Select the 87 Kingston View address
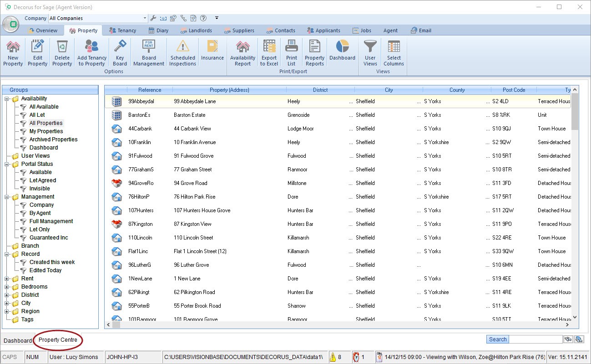The height and width of the screenshot is (364, 591). (192, 224)
